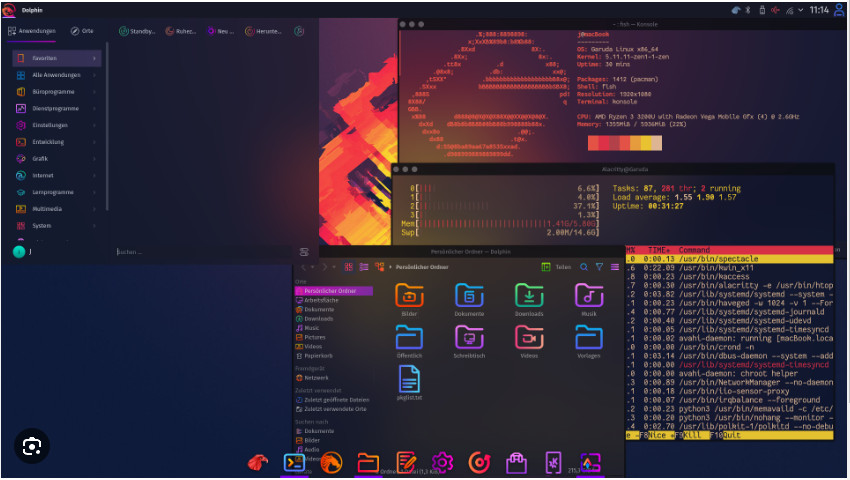Switch Dolphin to details tree view

pos(379,267)
